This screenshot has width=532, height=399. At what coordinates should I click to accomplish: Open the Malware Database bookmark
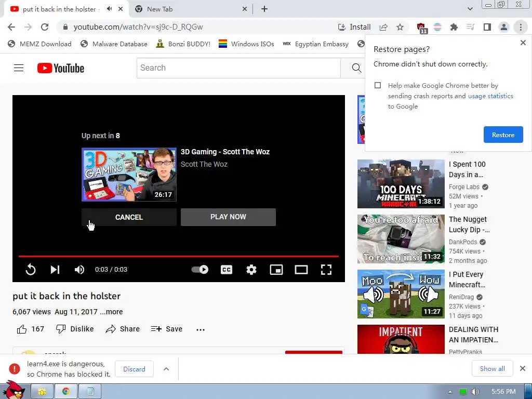tap(114, 44)
